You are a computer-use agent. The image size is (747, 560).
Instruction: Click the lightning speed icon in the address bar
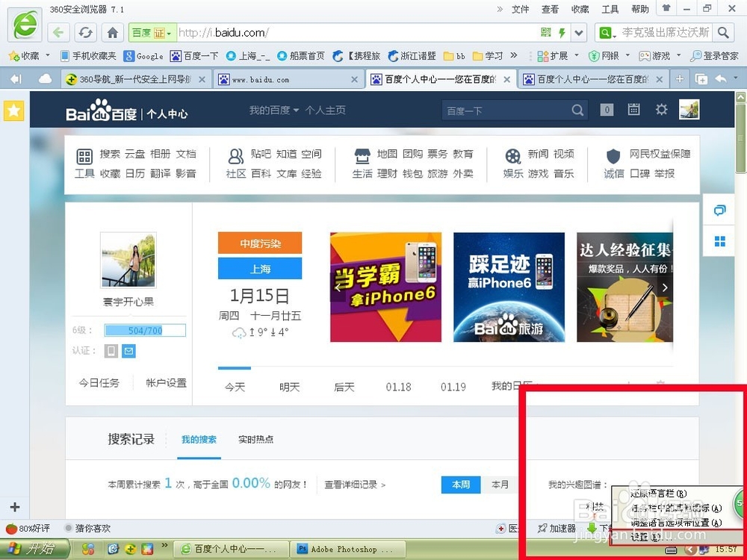(561, 32)
